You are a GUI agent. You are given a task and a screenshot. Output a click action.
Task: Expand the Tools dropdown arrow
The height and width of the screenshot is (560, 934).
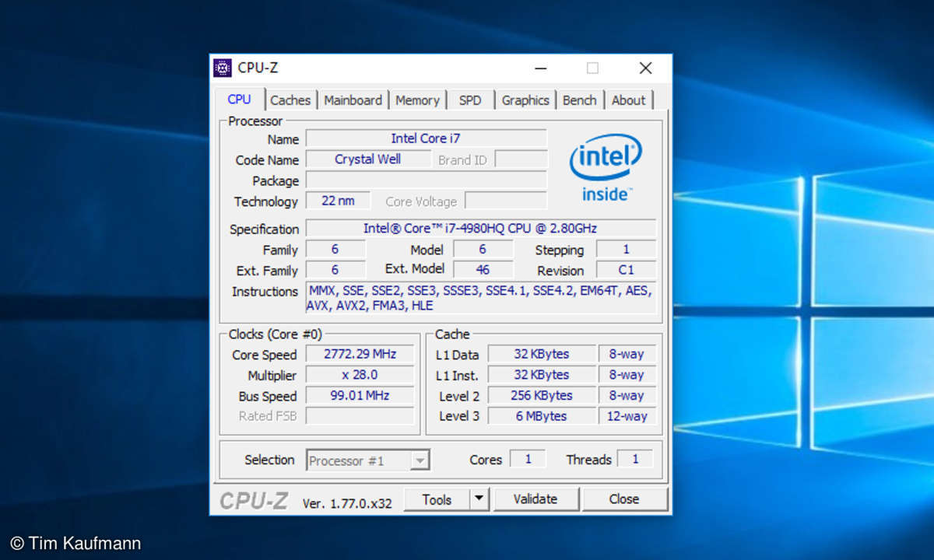click(479, 499)
